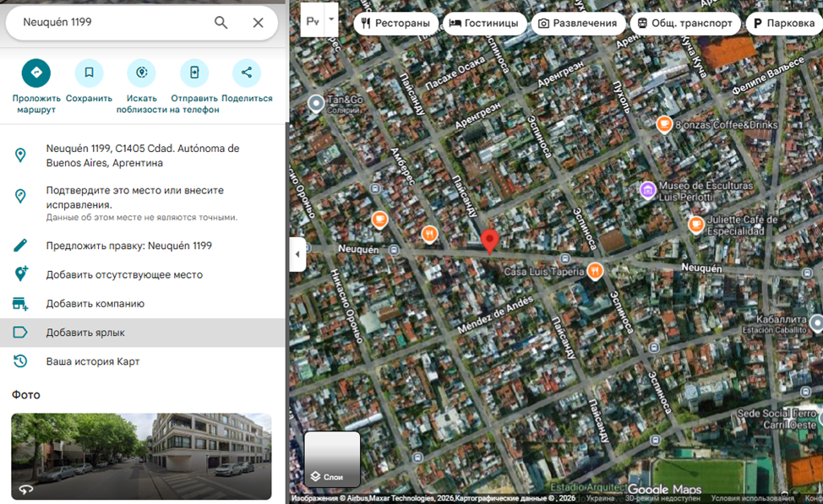Screen dimensions: 823x504
Task: Filter by Рестораны chip
Action: tap(396, 24)
